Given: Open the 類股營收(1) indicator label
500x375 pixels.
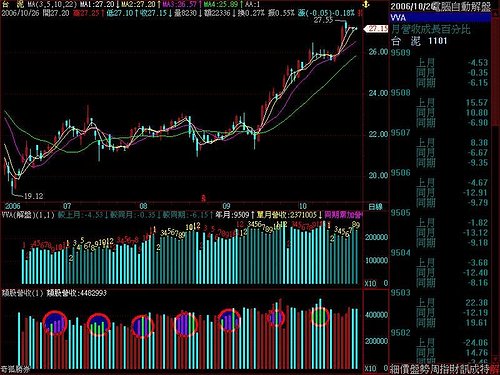Looking at the screenshot, I should click(23, 293).
